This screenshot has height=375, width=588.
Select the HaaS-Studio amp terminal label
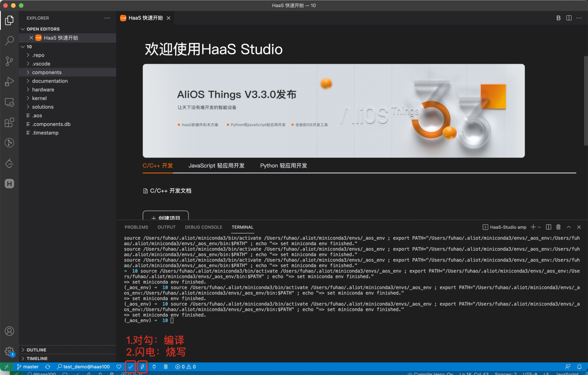pos(505,227)
